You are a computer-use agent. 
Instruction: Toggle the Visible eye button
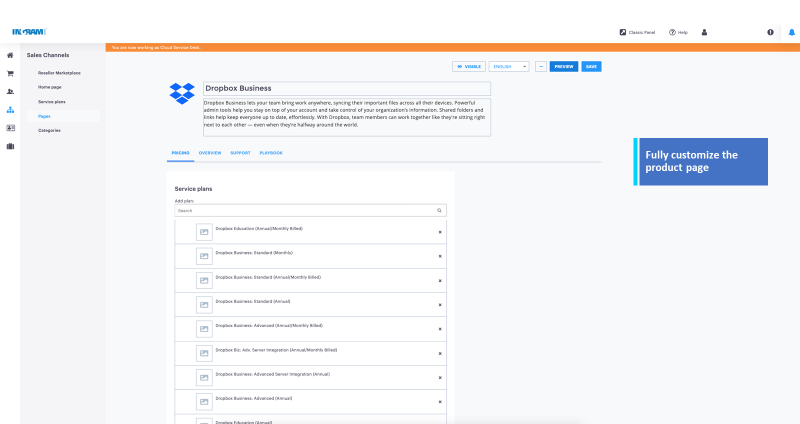pyautogui.click(x=469, y=66)
